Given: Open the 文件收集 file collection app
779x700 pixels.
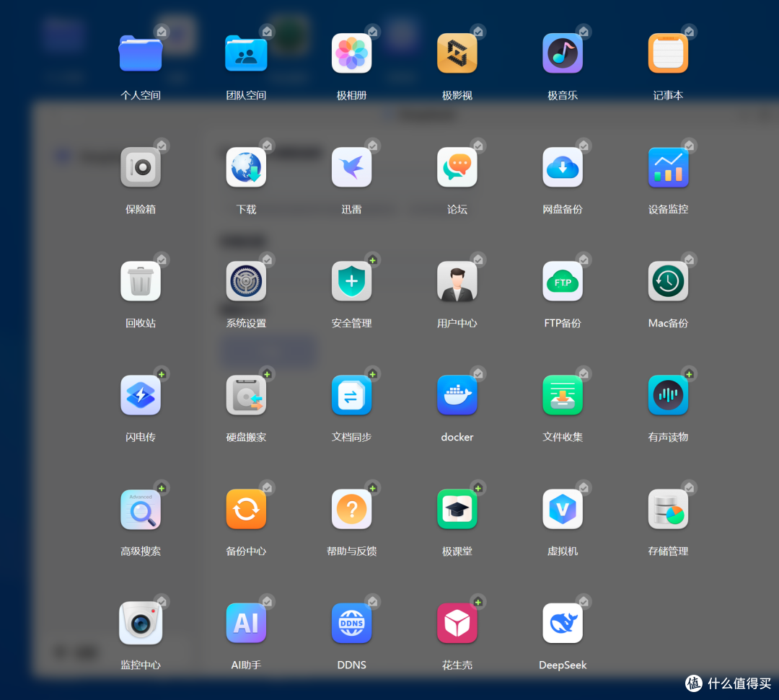Looking at the screenshot, I should 563,395.
